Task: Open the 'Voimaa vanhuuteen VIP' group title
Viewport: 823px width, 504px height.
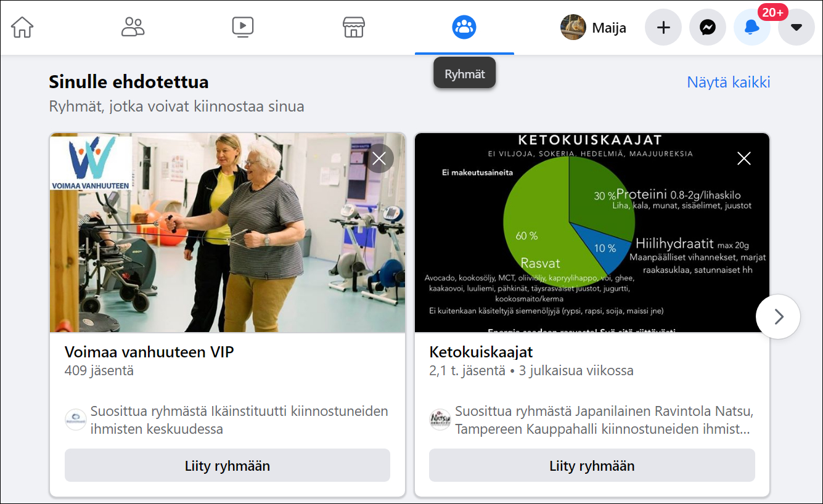Action: pyautogui.click(x=149, y=352)
